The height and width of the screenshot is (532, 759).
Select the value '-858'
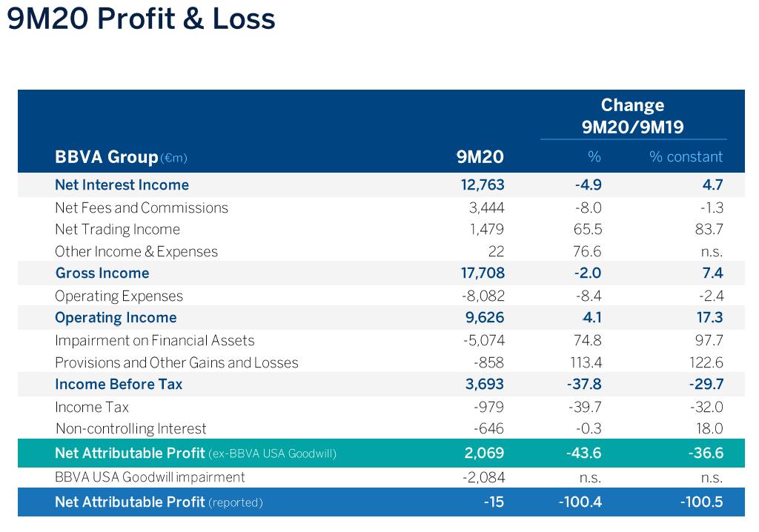click(x=489, y=362)
